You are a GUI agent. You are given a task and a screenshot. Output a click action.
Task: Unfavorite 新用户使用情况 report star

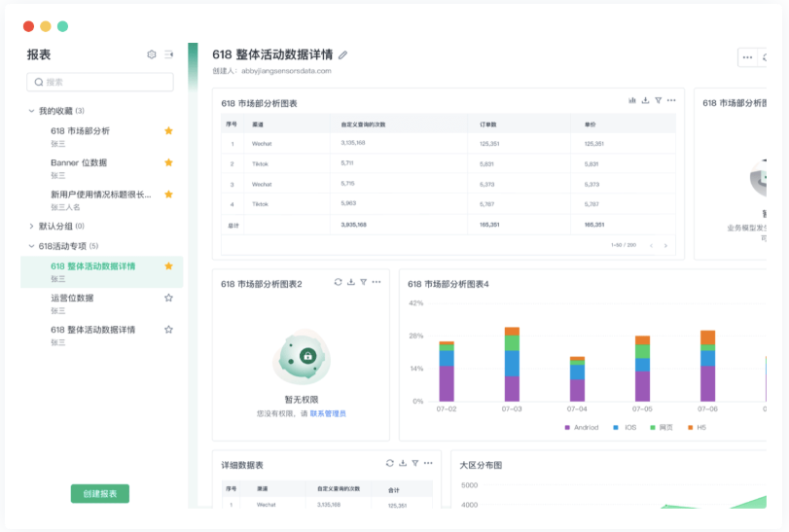168,195
